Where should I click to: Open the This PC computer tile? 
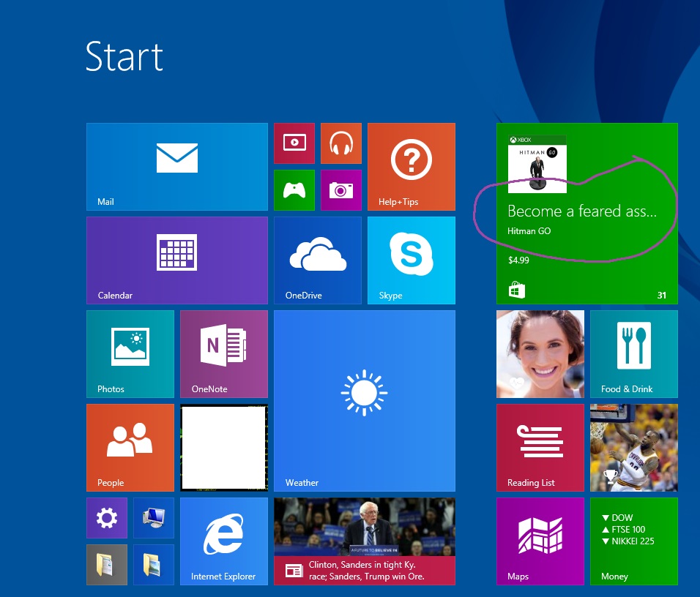click(153, 518)
